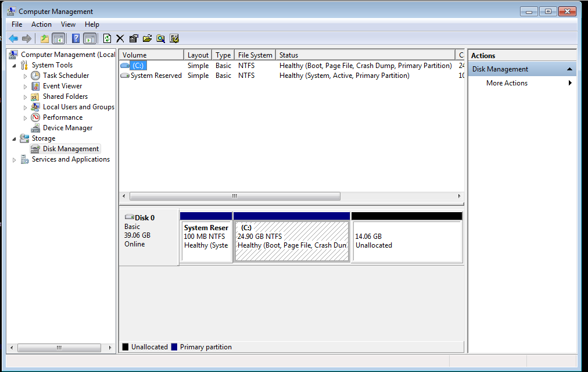Select Disk Management in the tree

point(71,149)
